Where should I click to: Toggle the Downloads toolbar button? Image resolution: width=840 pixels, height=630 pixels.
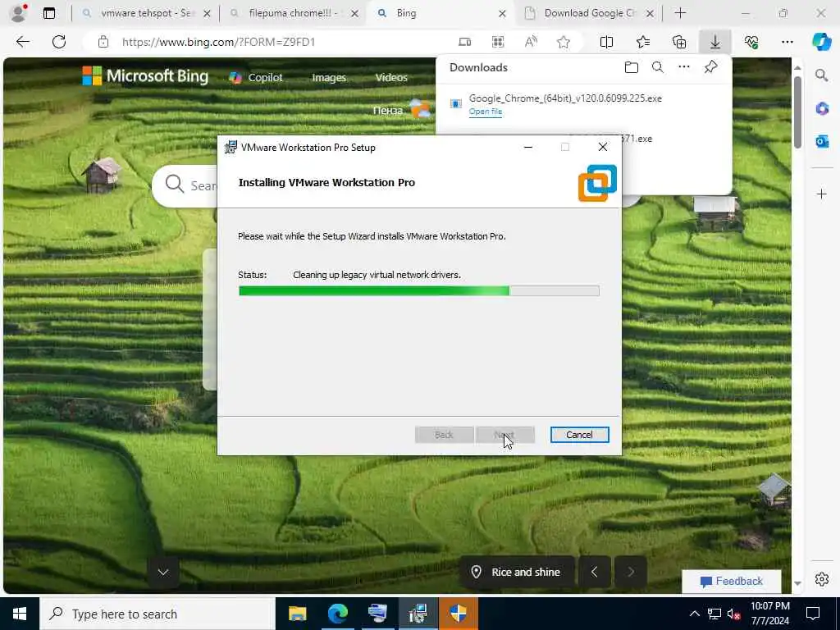715,42
